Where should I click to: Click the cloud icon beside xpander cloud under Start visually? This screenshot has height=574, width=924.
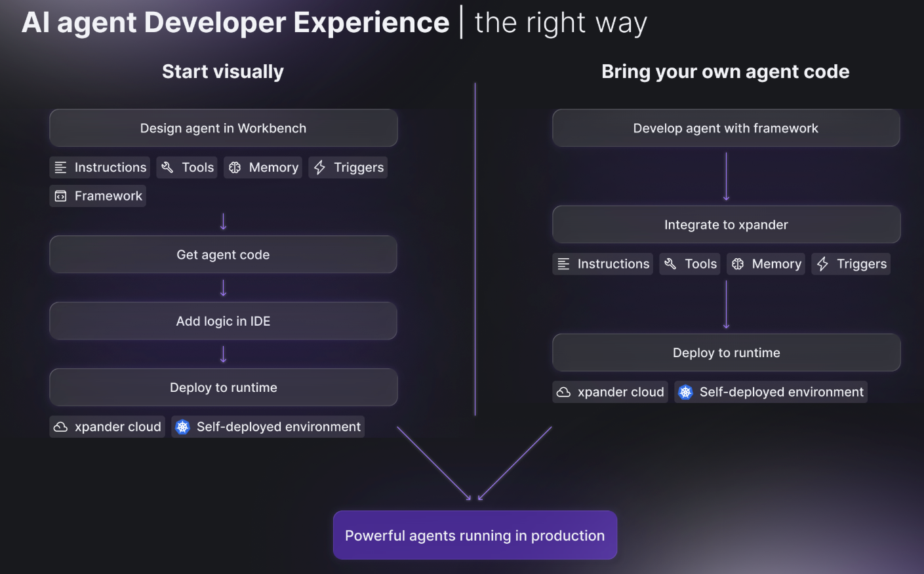pyautogui.click(x=60, y=427)
